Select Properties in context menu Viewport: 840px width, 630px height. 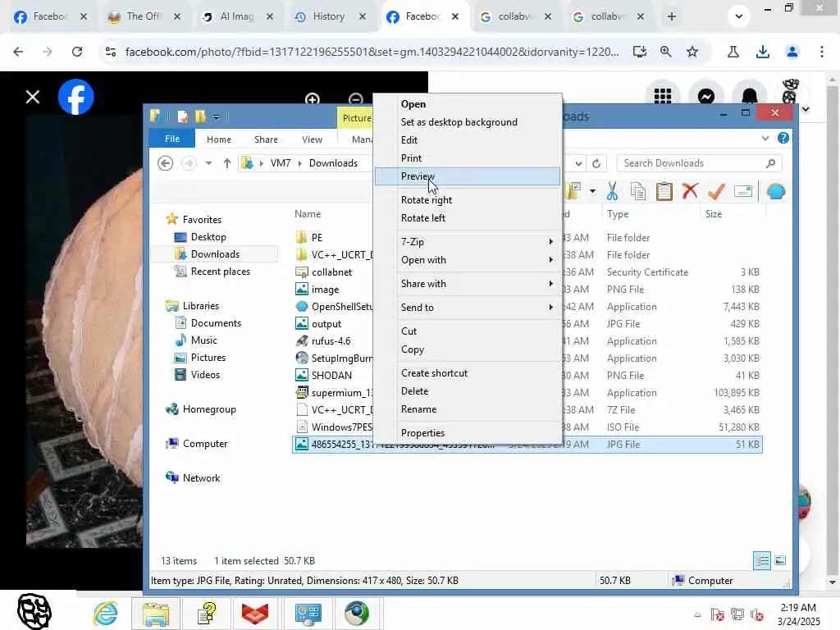coord(422,433)
